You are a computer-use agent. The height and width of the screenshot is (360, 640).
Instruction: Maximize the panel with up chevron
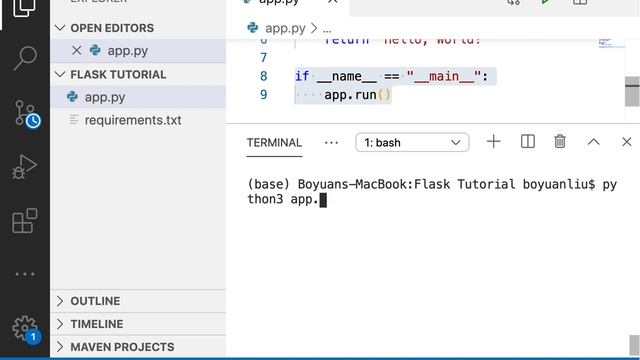tap(593, 142)
